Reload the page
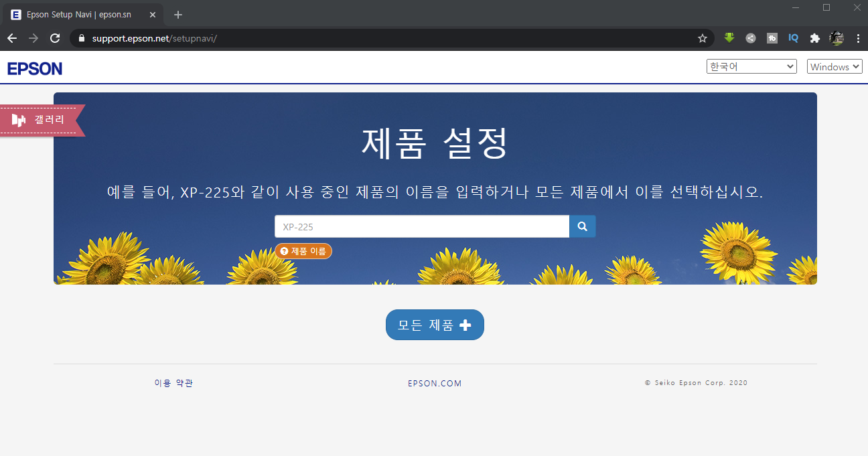 (55, 38)
